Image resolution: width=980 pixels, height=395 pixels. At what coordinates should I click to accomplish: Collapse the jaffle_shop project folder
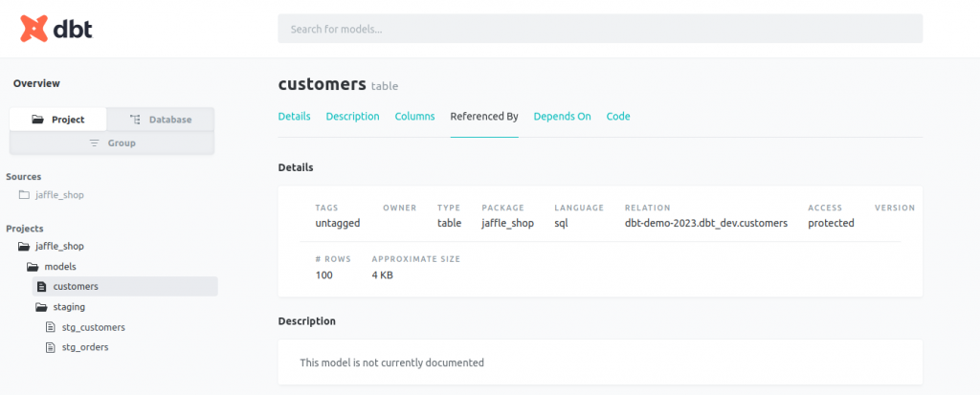24,246
